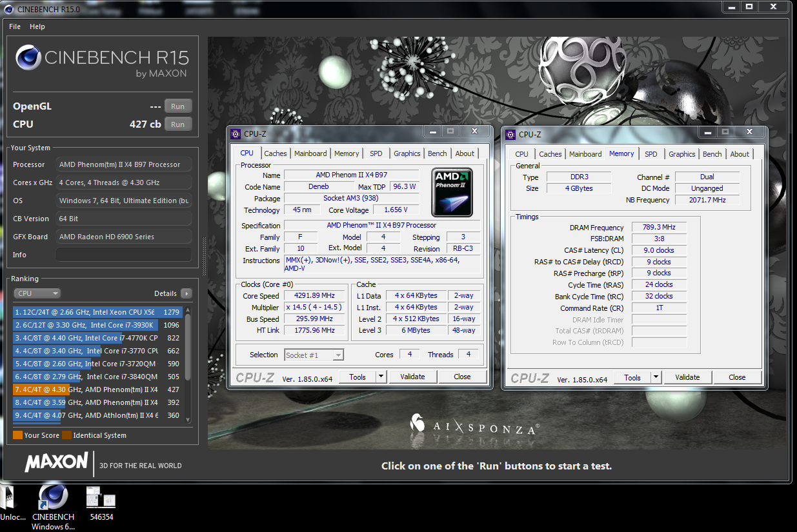The width and height of the screenshot is (797, 532).
Task: Expand Tools dropdown arrow in left CPU-Z
Action: tap(380, 377)
